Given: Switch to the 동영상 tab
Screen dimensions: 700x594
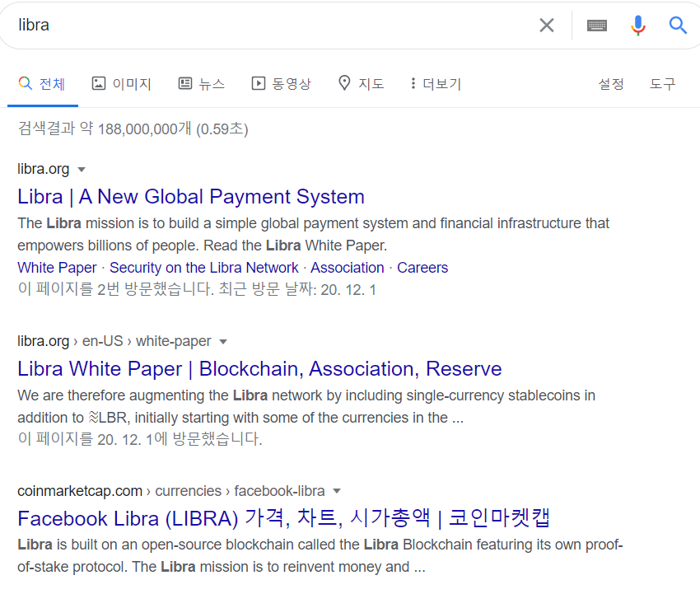Looking at the screenshot, I should click(x=282, y=83).
